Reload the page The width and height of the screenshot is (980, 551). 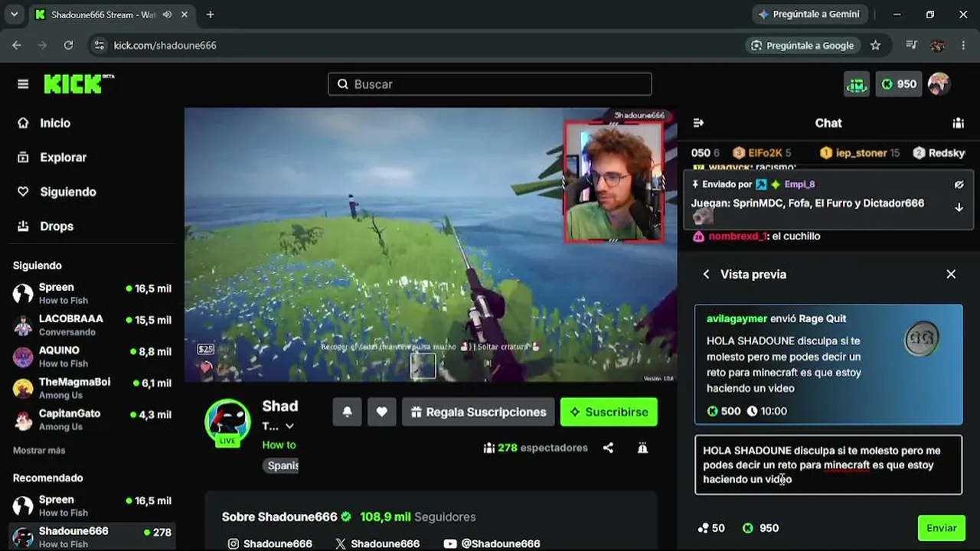(68, 45)
